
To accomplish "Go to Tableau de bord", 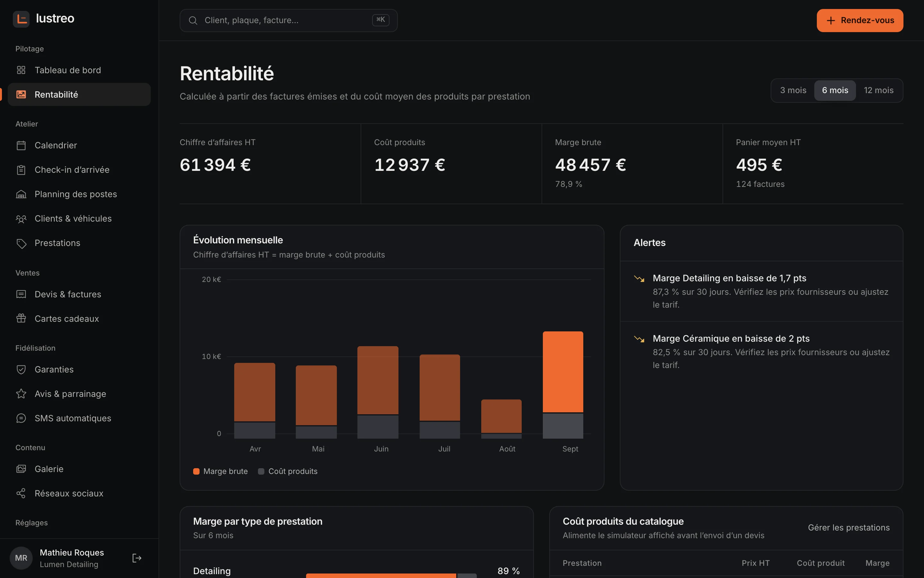I will tap(79, 70).
